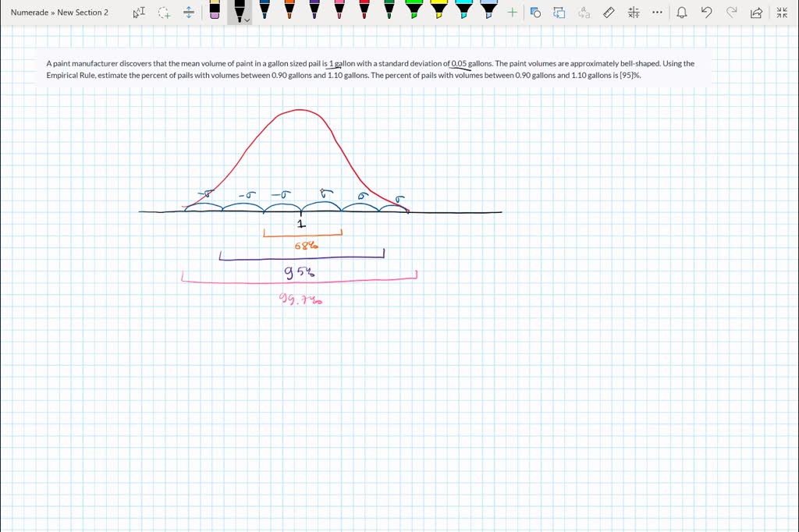Select the text selection/type tool
This screenshot has width=799, height=532.
click(x=139, y=12)
